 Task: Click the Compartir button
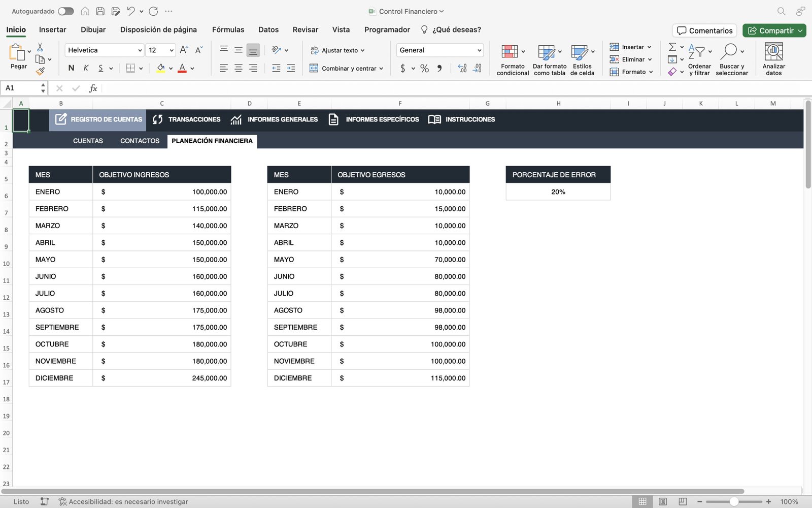coord(770,30)
